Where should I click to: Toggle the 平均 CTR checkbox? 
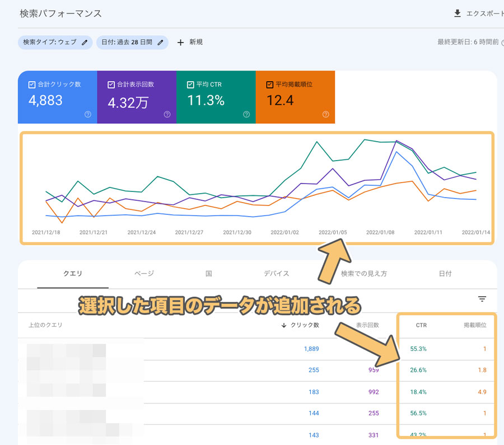190,85
